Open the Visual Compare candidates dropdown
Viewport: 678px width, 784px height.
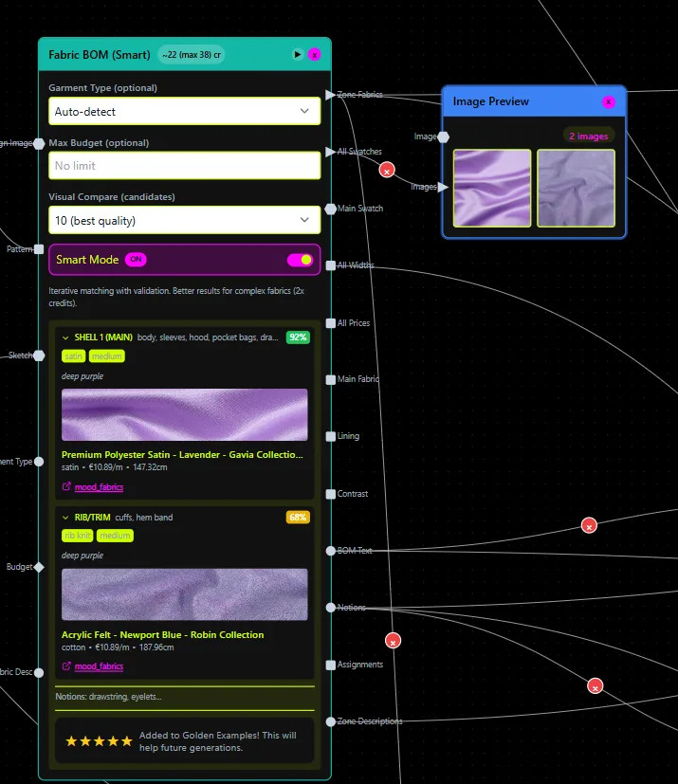click(x=185, y=220)
